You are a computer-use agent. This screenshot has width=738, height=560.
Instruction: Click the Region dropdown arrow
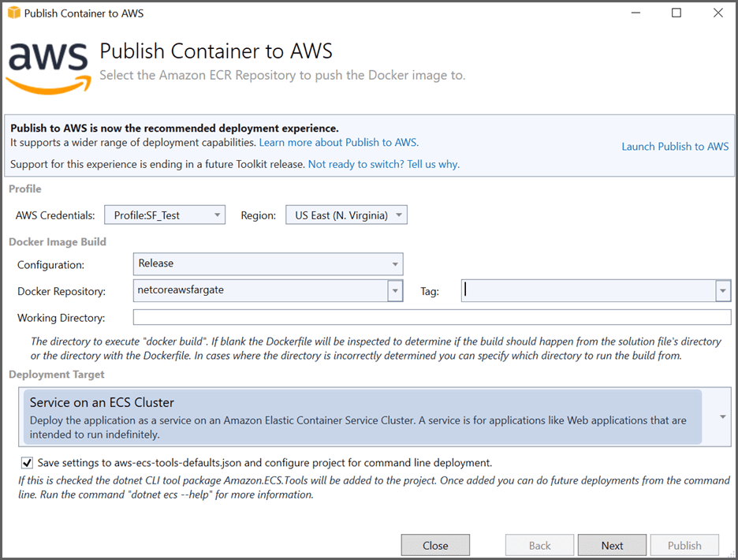(398, 214)
